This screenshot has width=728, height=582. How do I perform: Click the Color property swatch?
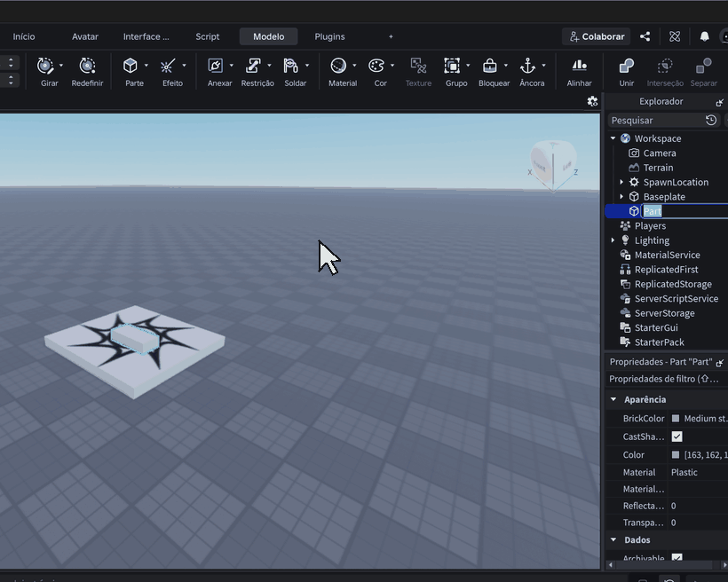coord(676,455)
